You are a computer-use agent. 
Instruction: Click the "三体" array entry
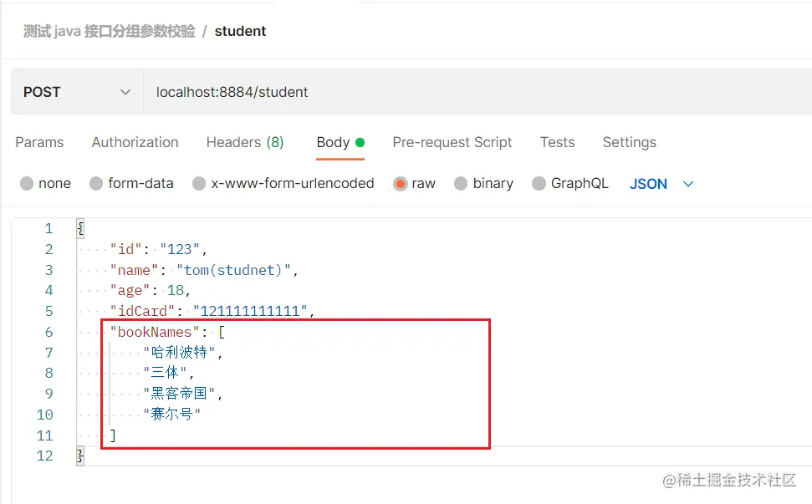pos(165,373)
